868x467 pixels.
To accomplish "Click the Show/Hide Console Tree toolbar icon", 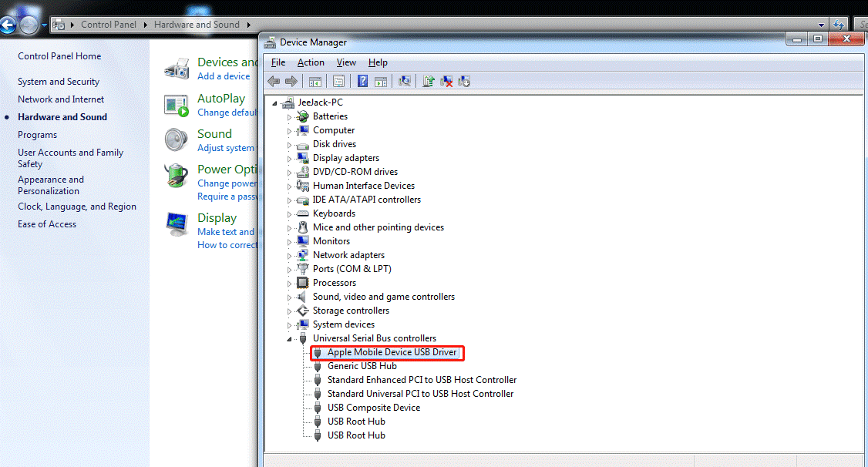I will [x=315, y=81].
